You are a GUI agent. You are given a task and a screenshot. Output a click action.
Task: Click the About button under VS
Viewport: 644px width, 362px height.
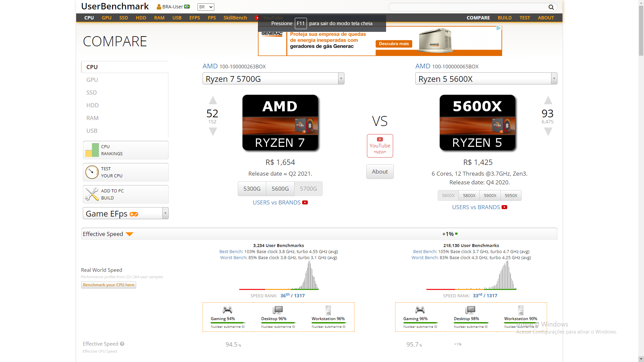tap(380, 172)
